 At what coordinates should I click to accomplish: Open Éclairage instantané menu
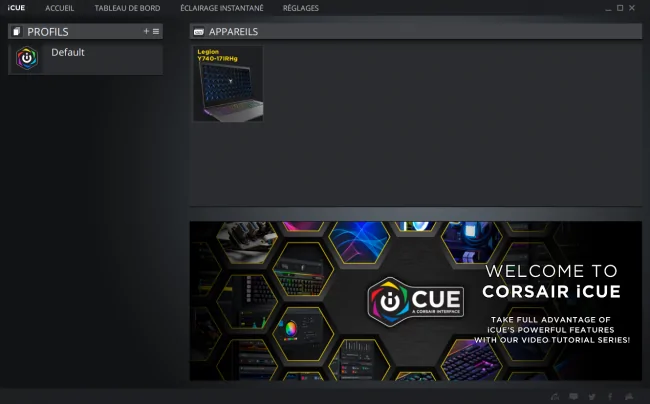point(222,8)
